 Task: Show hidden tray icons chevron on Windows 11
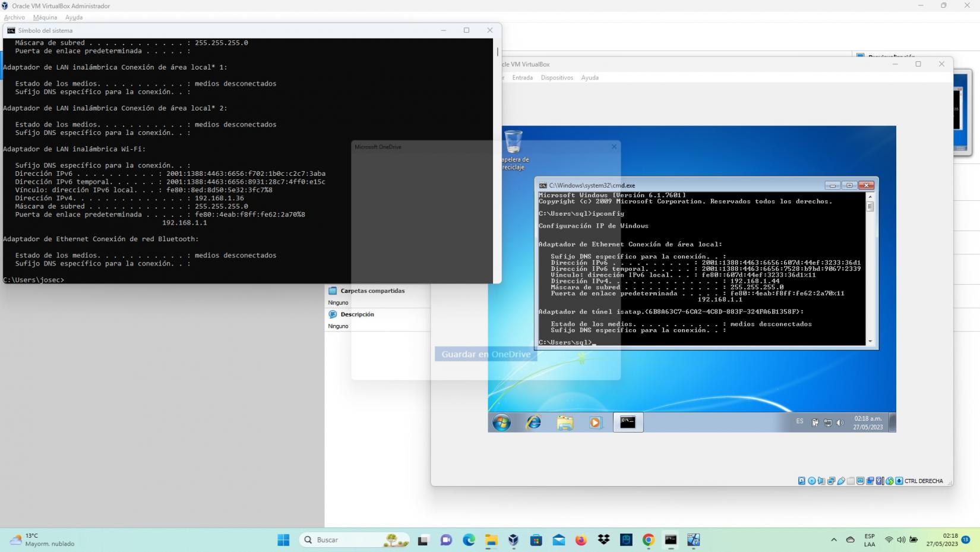834,540
